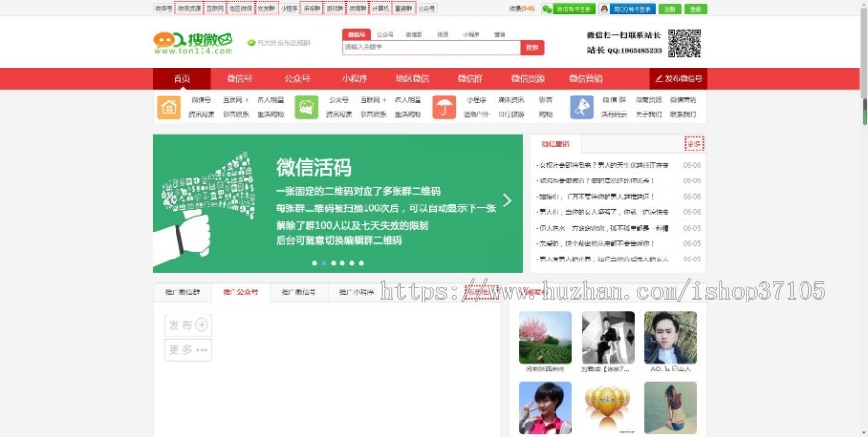Advance banner with right arrow
The height and width of the screenshot is (437, 868).
pyautogui.click(x=507, y=200)
